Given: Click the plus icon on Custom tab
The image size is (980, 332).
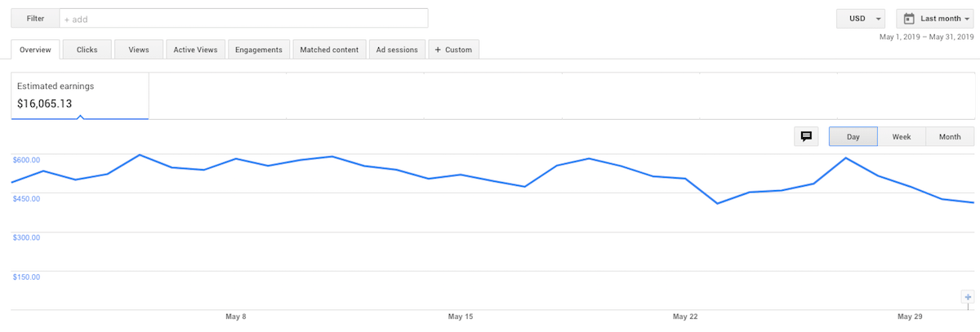Looking at the screenshot, I should pos(438,50).
